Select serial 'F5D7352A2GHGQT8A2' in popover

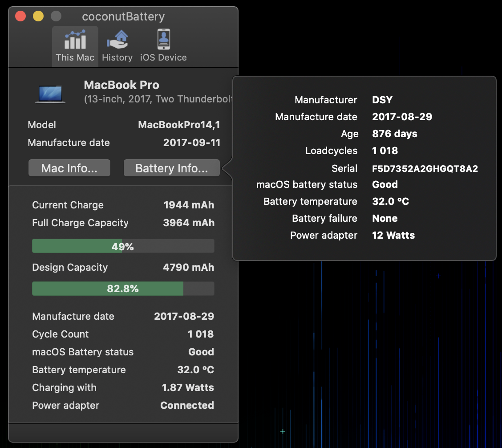(x=425, y=169)
